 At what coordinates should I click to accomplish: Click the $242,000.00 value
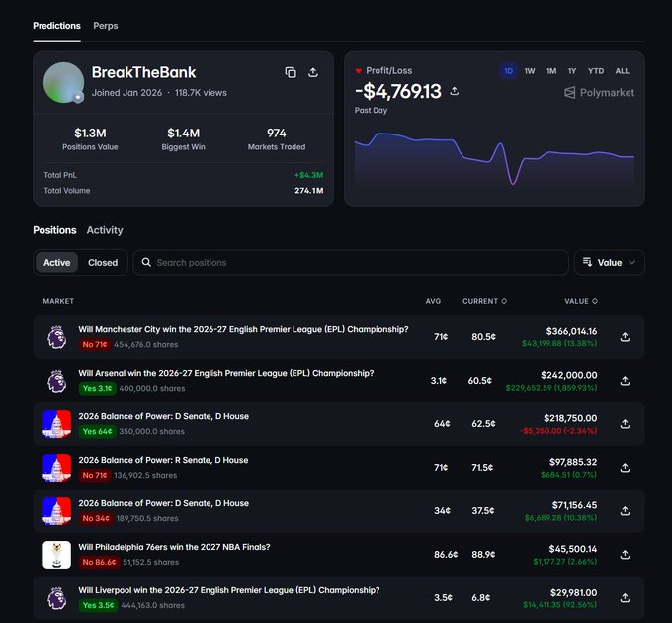[568, 375]
